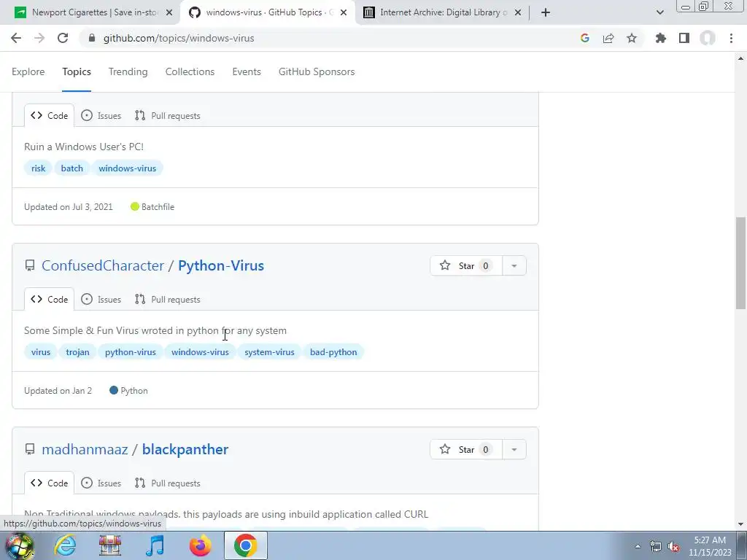Open Code tab above Ruin a Windows description
Viewport: 747px width, 560px height.
(x=49, y=116)
